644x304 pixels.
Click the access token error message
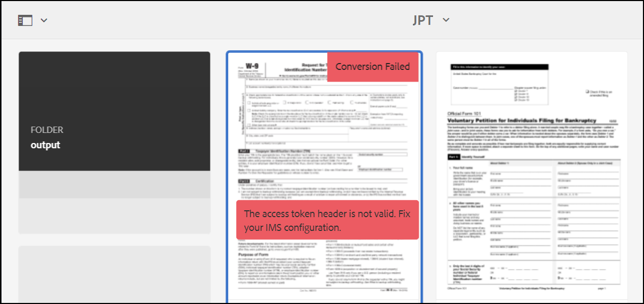pyautogui.click(x=327, y=220)
